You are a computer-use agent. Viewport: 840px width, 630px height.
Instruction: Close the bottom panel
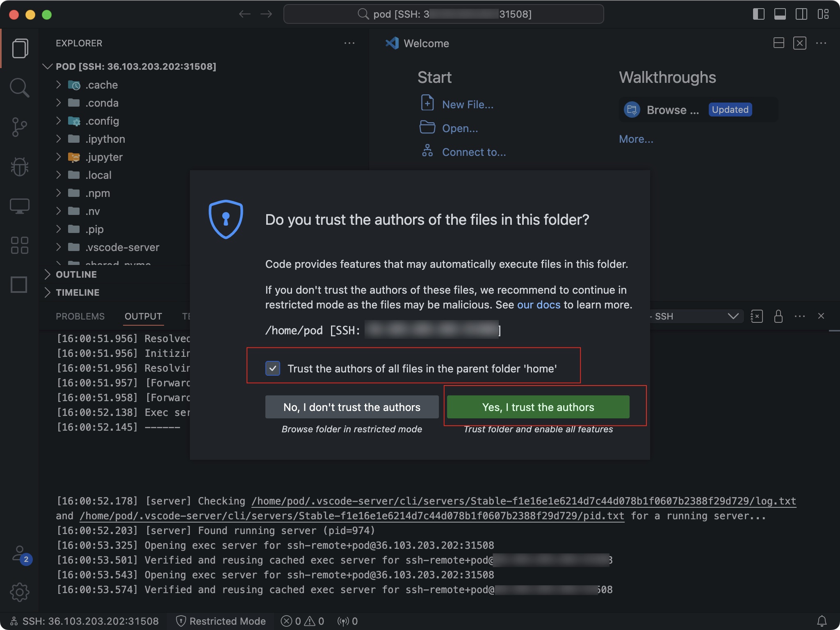coord(821,316)
